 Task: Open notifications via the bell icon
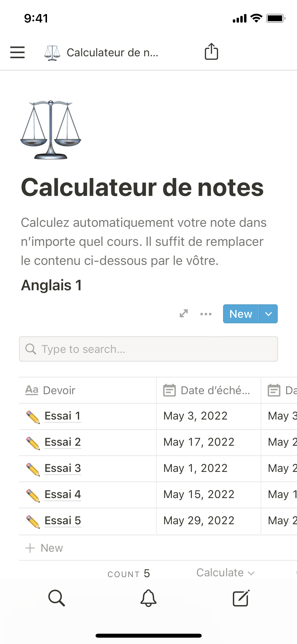(x=148, y=598)
